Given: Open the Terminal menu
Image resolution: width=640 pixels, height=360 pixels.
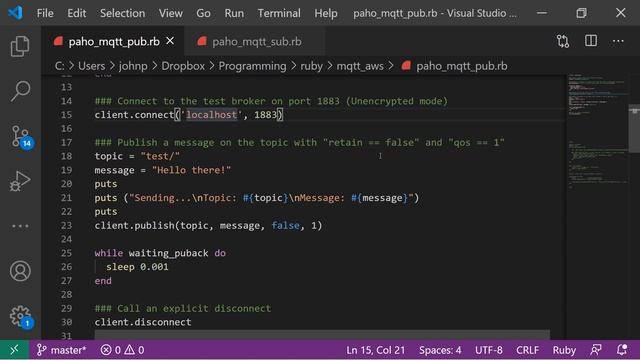Looking at the screenshot, I should pos(279,13).
